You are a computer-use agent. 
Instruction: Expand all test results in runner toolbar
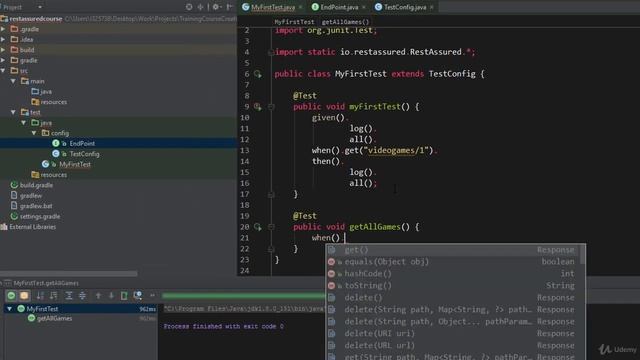(69, 296)
